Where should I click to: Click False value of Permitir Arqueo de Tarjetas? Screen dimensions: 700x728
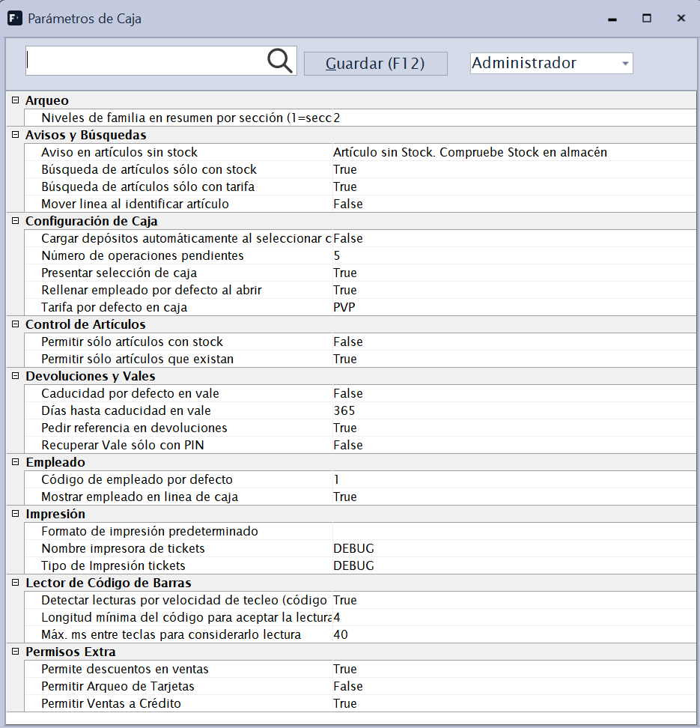pyautogui.click(x=347, y=686)
